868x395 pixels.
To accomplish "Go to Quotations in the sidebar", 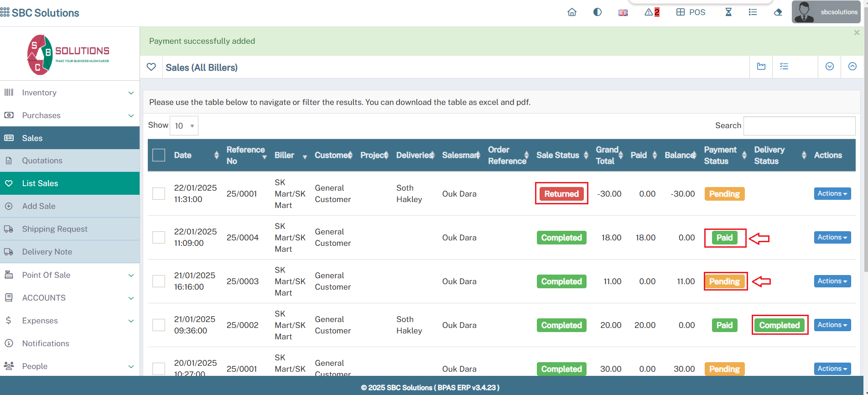I will pyautogui.click(x=42, y=161).
